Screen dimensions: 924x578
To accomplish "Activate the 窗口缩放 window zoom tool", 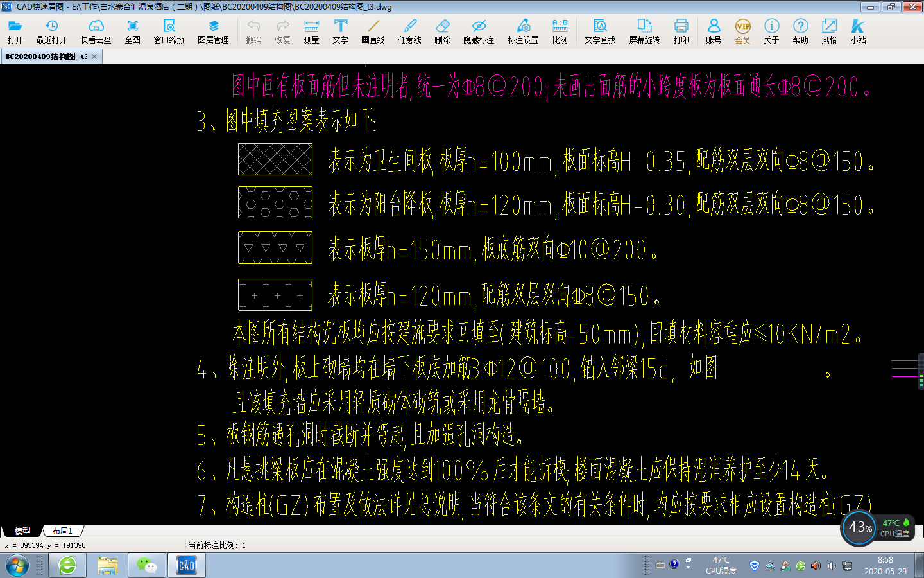I will (169, 31).
